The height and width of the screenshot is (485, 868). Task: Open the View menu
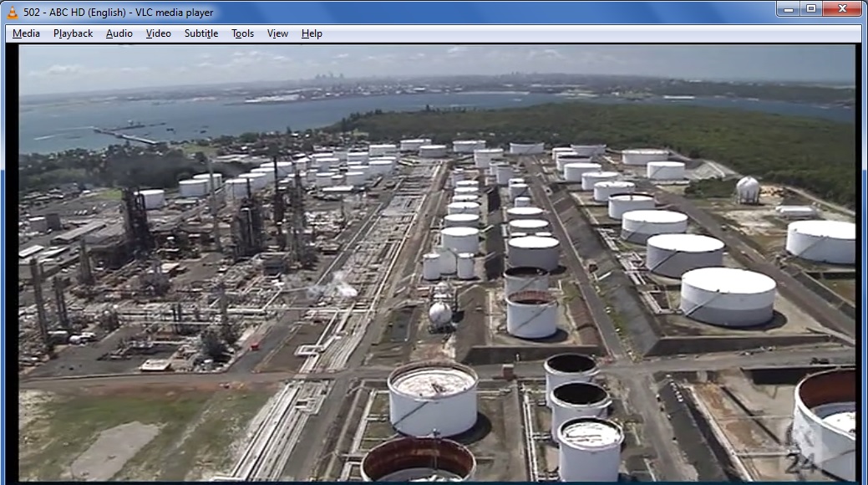(x=277, y=33)
